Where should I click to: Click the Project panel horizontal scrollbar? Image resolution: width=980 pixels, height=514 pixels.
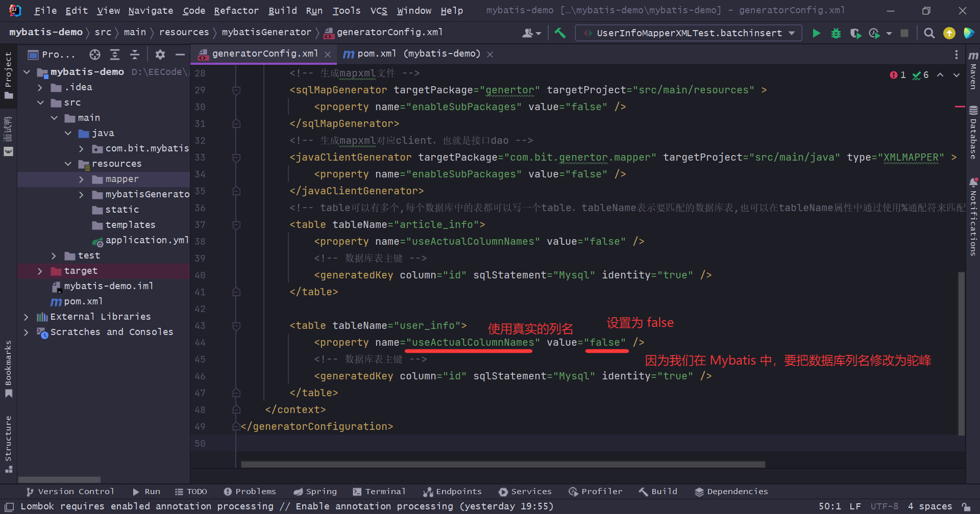(59, 480)
